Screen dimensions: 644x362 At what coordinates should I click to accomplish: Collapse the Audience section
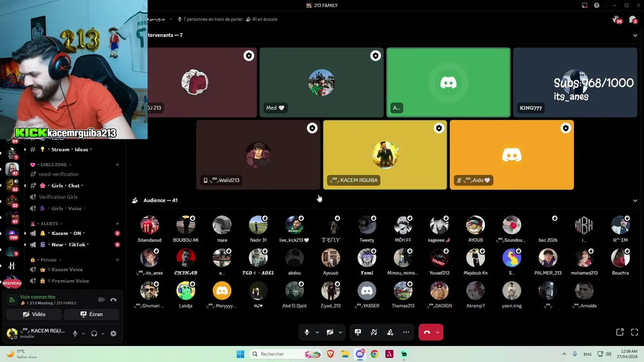click(635, 201)
